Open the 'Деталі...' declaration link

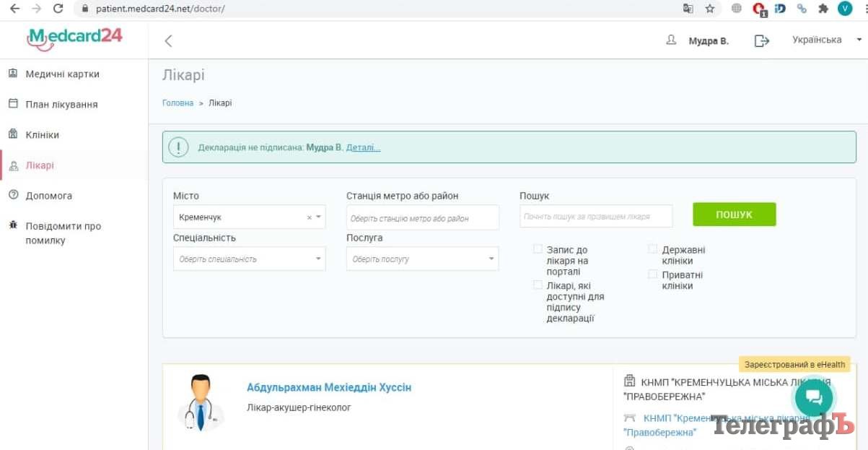(363, 147)
